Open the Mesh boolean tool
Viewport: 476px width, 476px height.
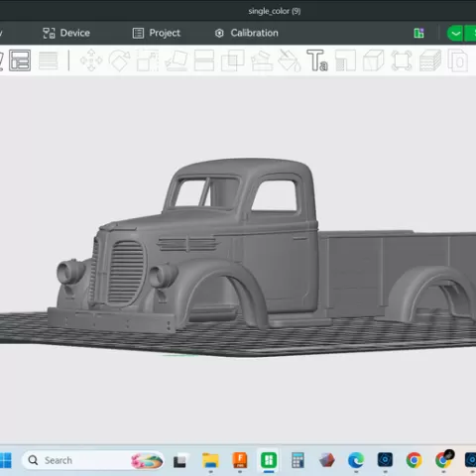click(x=233, y=60)
